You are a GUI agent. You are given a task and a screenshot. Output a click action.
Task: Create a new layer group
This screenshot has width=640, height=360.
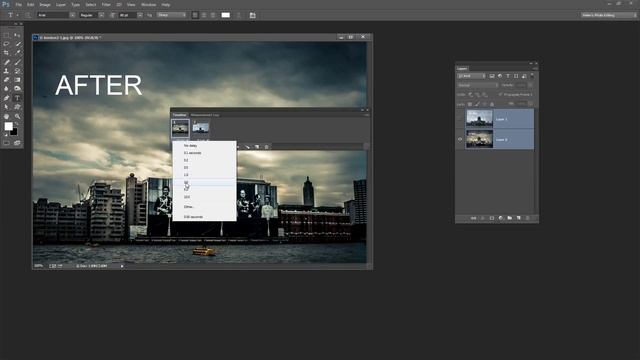pos(509,218)
